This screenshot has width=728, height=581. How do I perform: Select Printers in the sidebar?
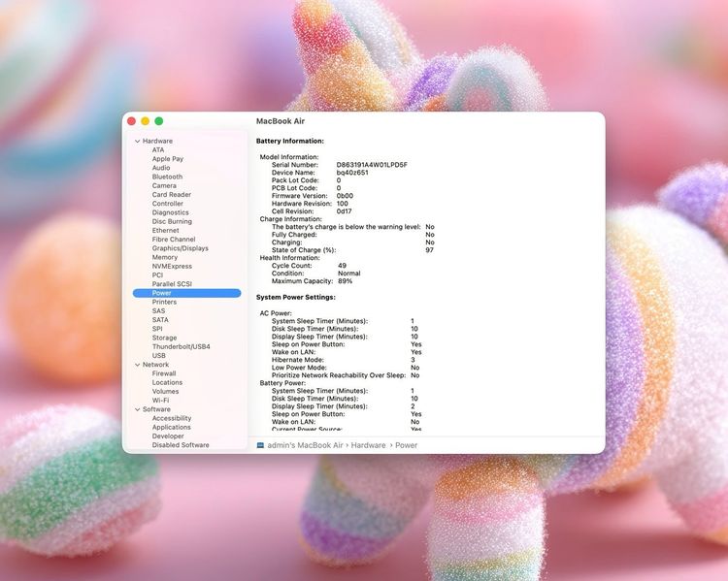(x=164, y=302)
